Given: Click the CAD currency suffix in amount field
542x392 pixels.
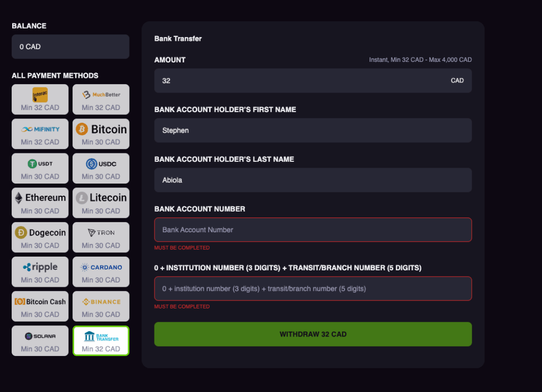Looking at the screenshot, I should click(457, 80).
